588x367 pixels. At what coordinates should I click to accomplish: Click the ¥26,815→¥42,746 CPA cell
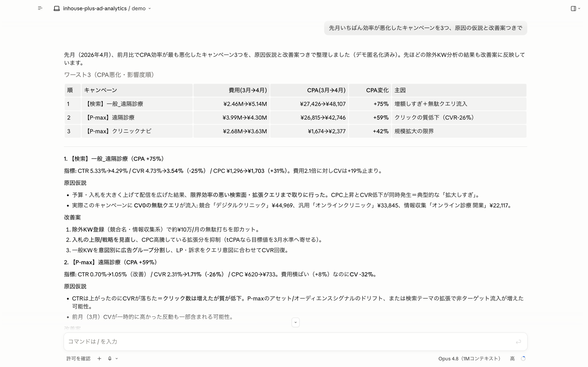pos(309,118)
